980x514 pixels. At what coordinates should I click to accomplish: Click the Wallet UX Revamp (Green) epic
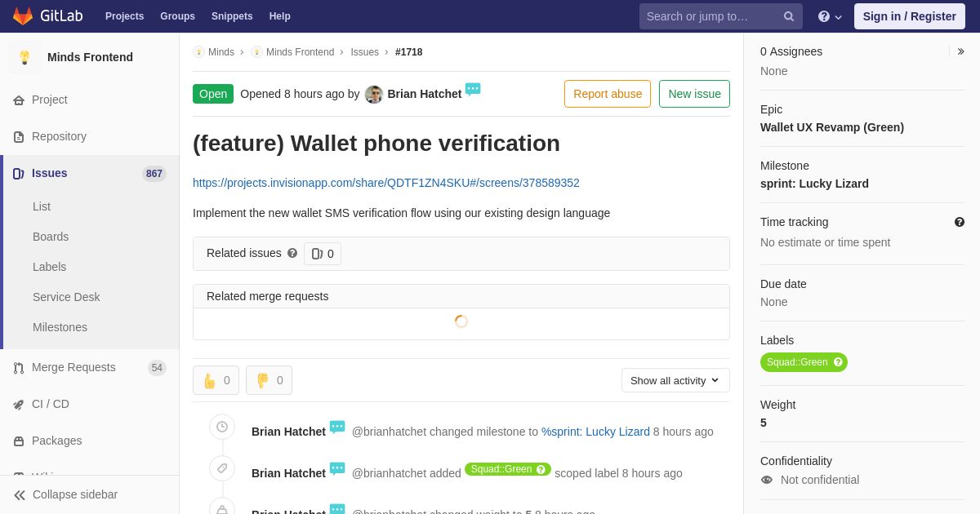click(832, 127)
